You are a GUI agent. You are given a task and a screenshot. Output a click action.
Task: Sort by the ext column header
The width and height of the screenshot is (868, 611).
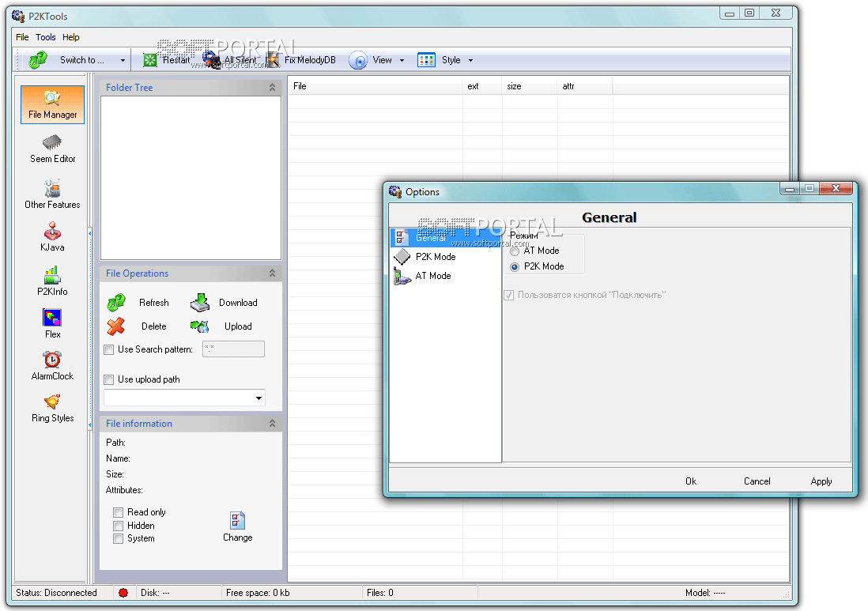tap(481, 86)
